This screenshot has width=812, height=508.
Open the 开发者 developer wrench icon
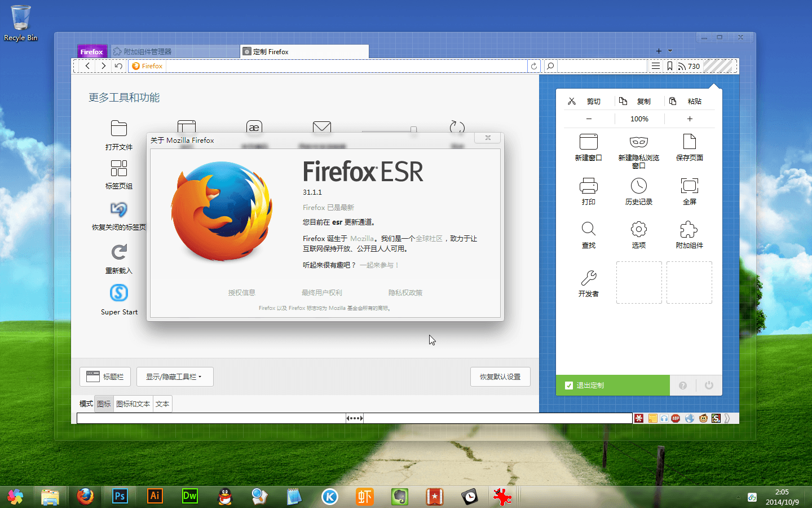(x=589, y=278)
